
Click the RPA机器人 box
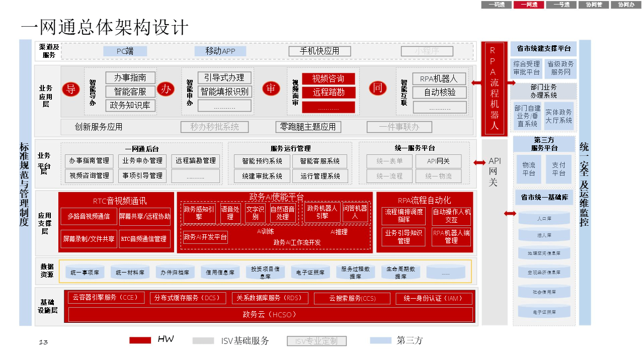[x=440, y=78]
